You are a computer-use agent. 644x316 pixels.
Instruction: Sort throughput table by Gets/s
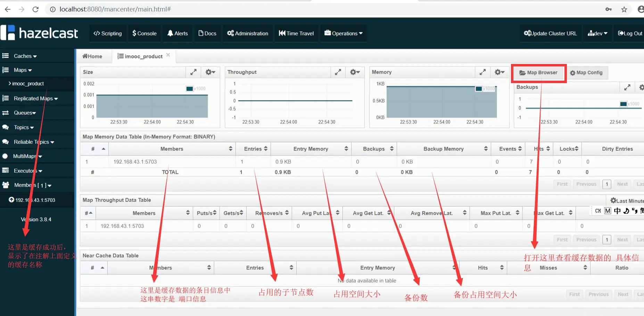[x=233, y=213]
